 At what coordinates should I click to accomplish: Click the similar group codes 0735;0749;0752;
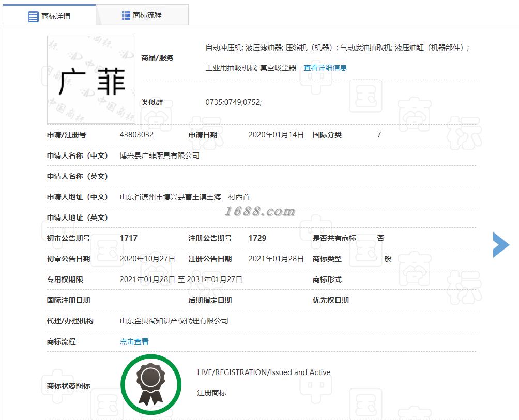[233, 102]
